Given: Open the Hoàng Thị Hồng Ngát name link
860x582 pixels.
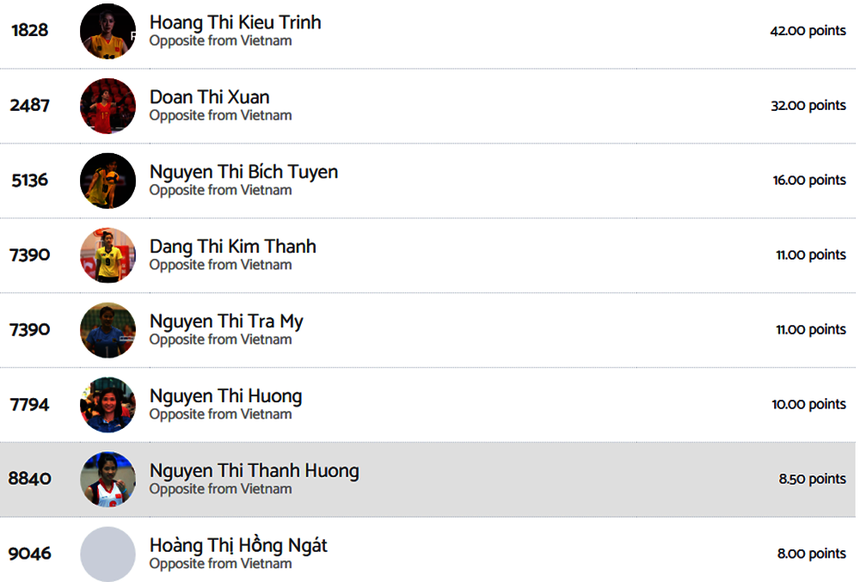Looking at the screenshot, I should pos(238,545).
